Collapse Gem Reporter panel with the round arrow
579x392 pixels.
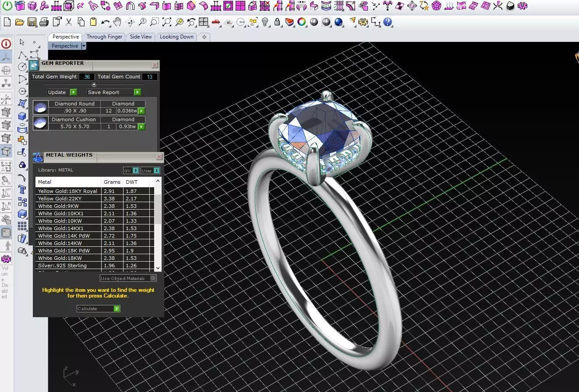94,84
